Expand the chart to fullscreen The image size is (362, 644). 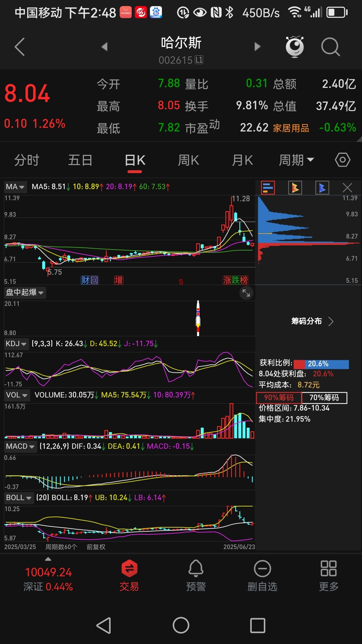click(246, 293)
